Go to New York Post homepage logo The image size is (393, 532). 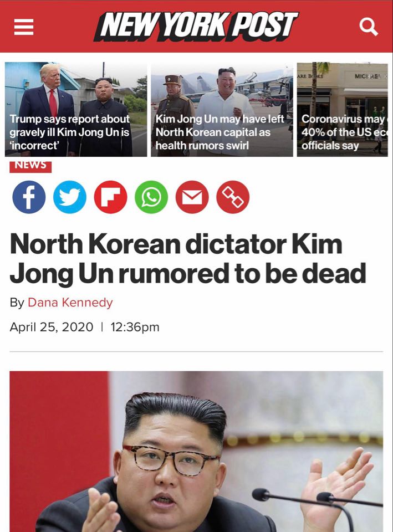196,27
